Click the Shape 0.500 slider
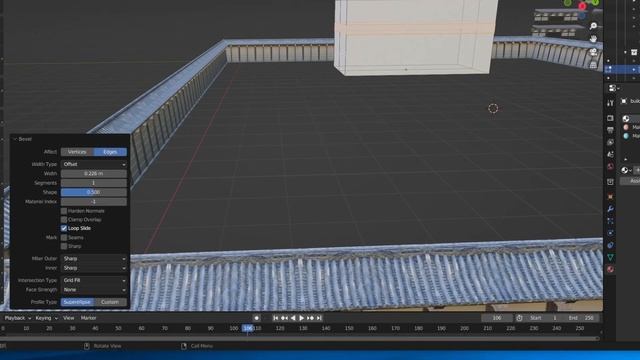640x360 pixels. (x=94, y=192)
